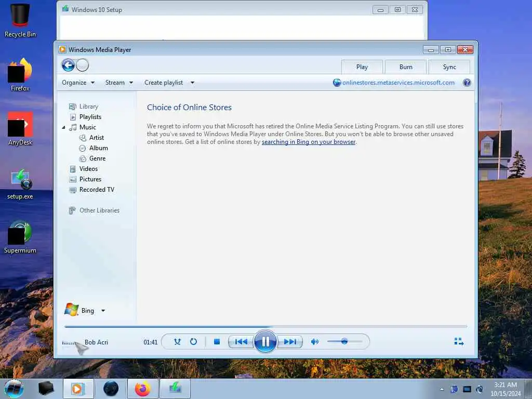532x399 pixels.
Task: Skip to the next track
Action: pos(289,342)
